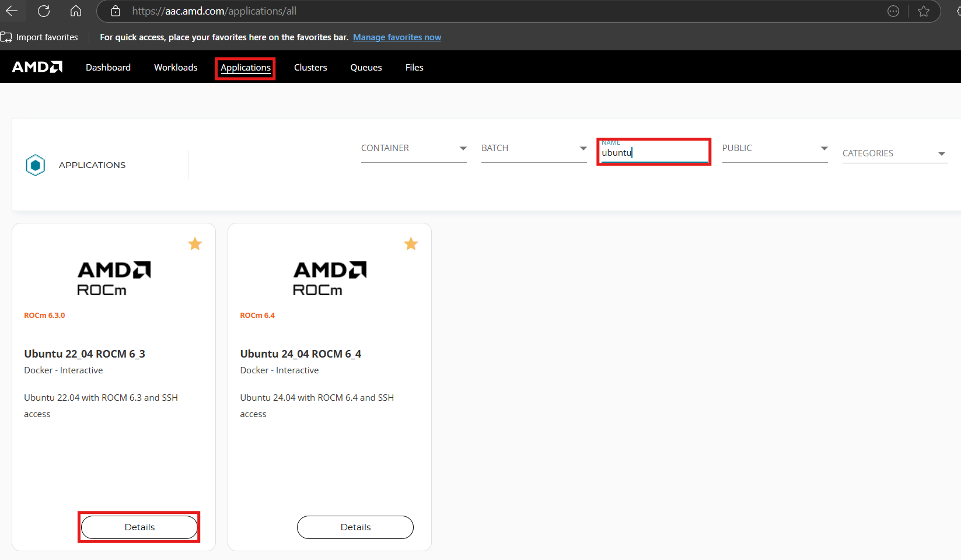Click Details on Ubuntu 22_04 ROCM 6_3 card

[x=139, y=527]
